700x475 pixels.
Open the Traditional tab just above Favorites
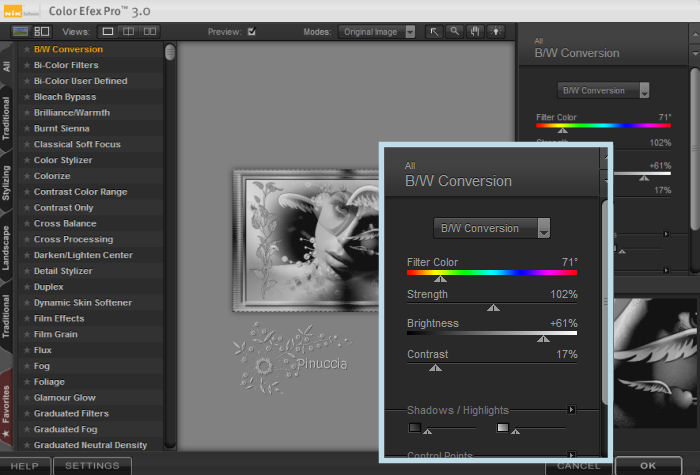coord(6,316)
